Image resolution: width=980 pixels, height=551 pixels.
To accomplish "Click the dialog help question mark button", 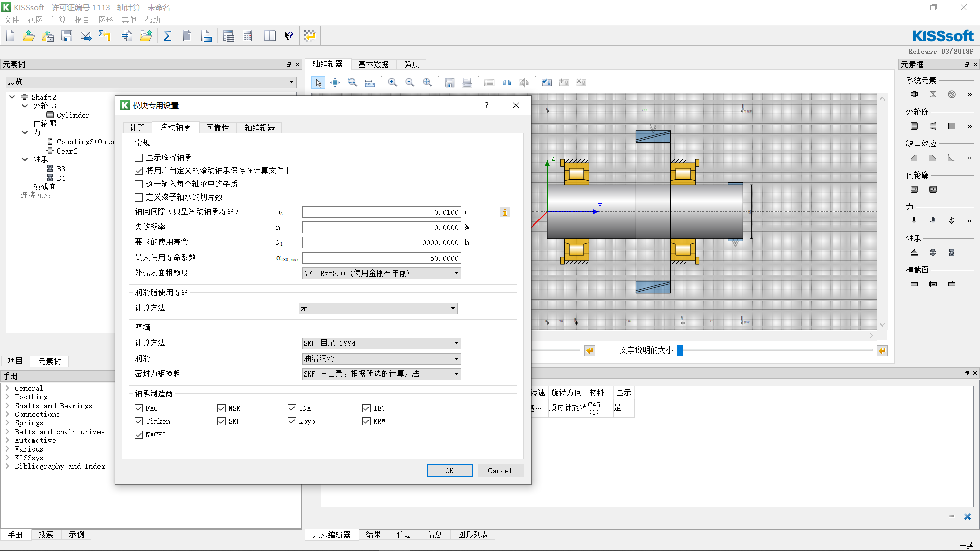I will [x=487, y=105].
